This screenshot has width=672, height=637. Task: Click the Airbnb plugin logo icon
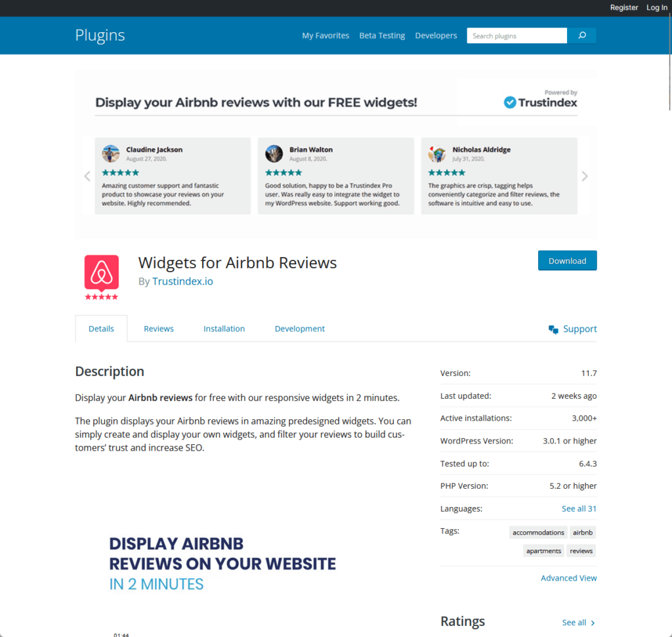pos(102,277)
